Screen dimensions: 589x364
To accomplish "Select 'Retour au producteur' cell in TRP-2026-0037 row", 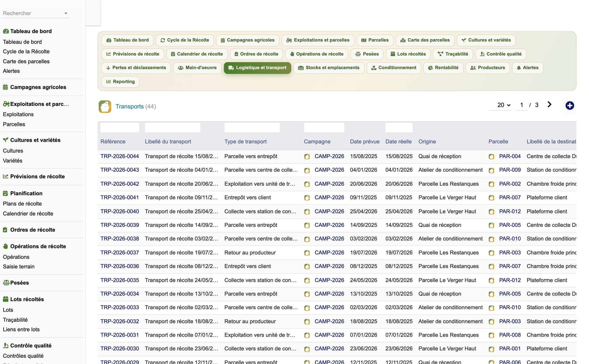I will coord(250,252).
